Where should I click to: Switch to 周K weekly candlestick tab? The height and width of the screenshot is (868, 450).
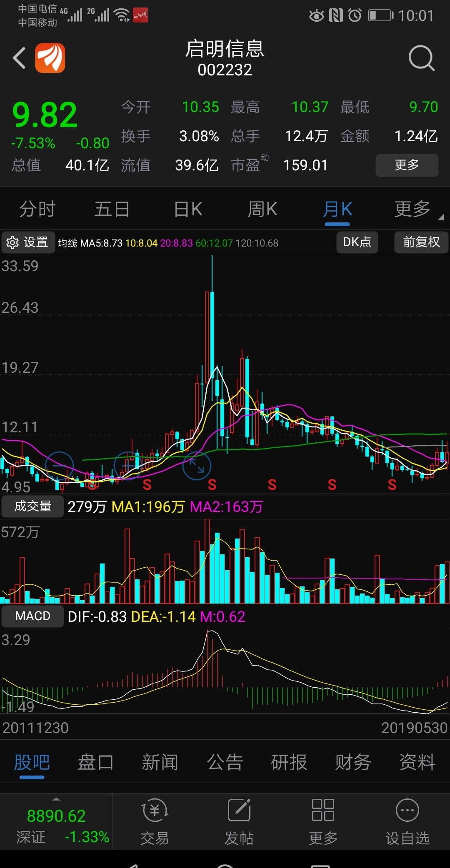tap(262, 209)
